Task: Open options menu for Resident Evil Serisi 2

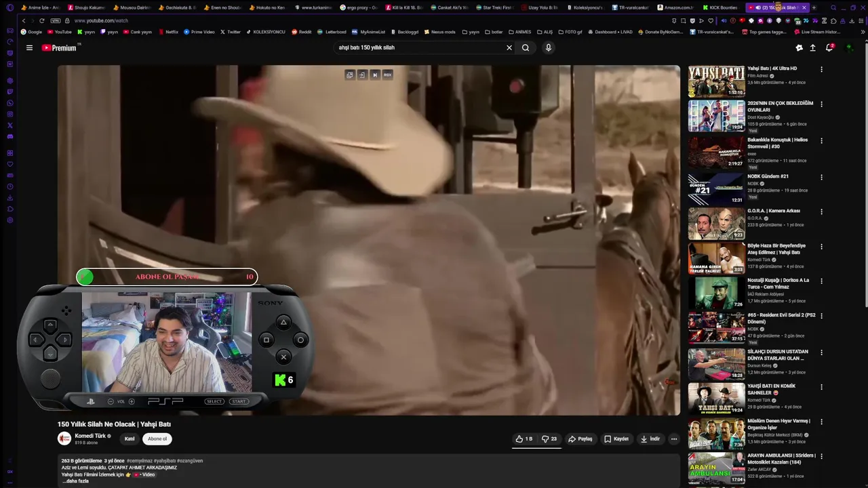Action: click(821, 317)
